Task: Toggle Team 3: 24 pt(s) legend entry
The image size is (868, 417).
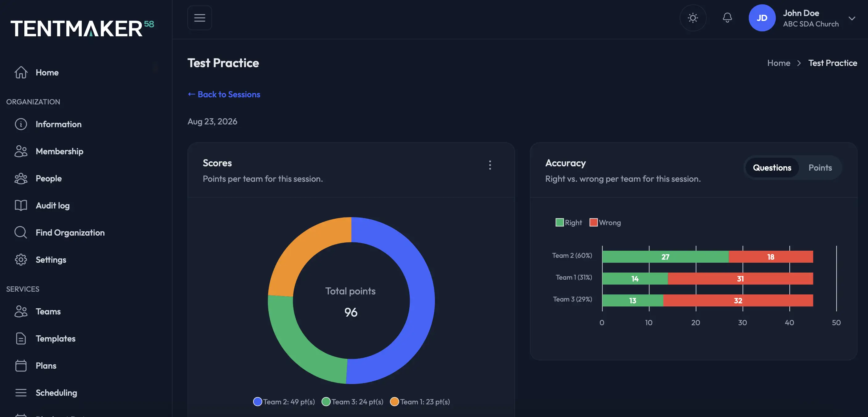Action: [352, 402]
